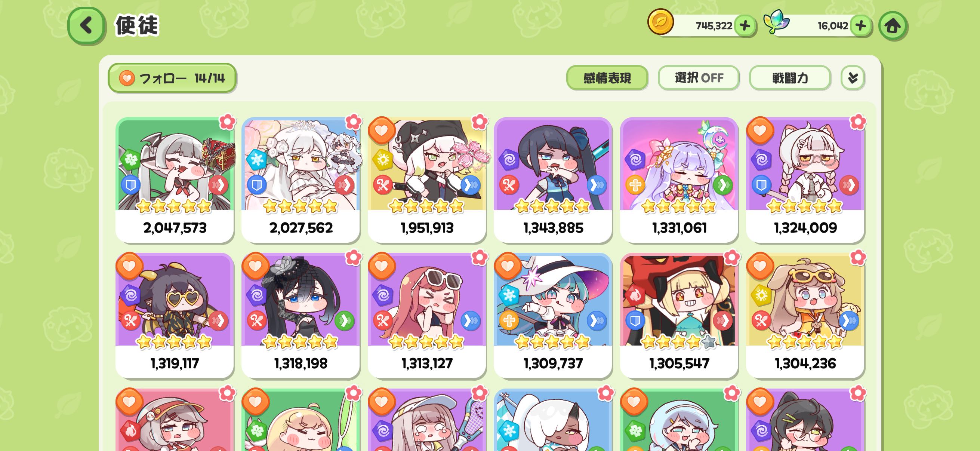Tap the flower badge on the 1,305,547 card
Screen dimensions: 980x451
click(731, 258)
